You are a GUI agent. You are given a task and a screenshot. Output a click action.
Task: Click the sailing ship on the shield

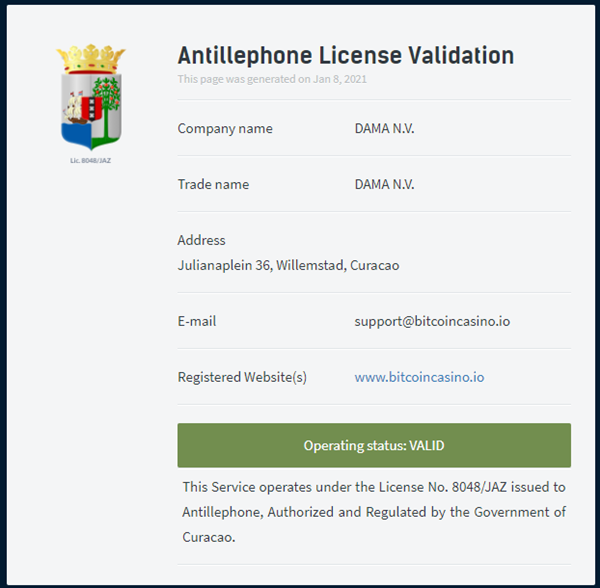(74, 109)
